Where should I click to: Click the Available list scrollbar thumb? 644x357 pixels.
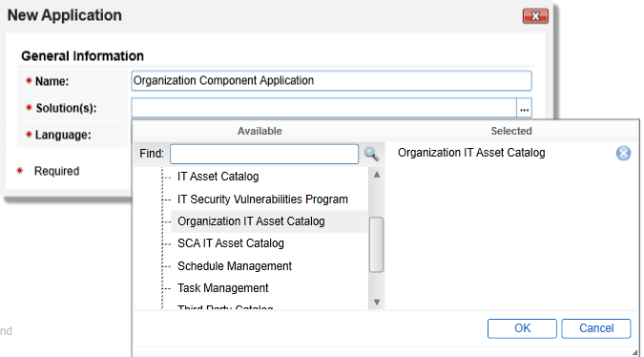[x=376, y=245]
